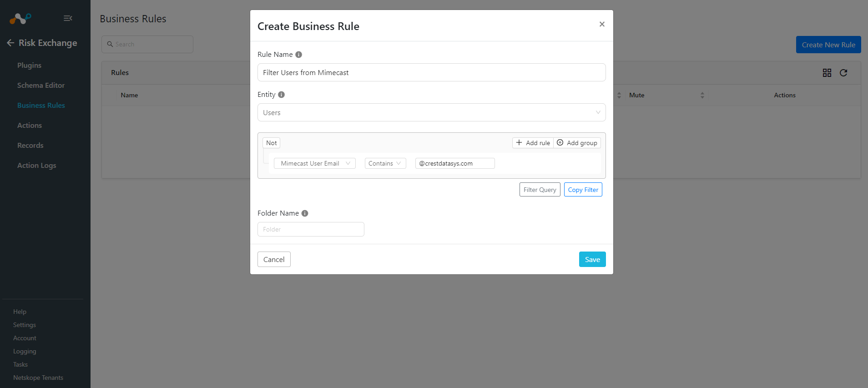This screenshot has height=388, width=868.
Task: Toggle the Not condition
Action: [272, 143]
